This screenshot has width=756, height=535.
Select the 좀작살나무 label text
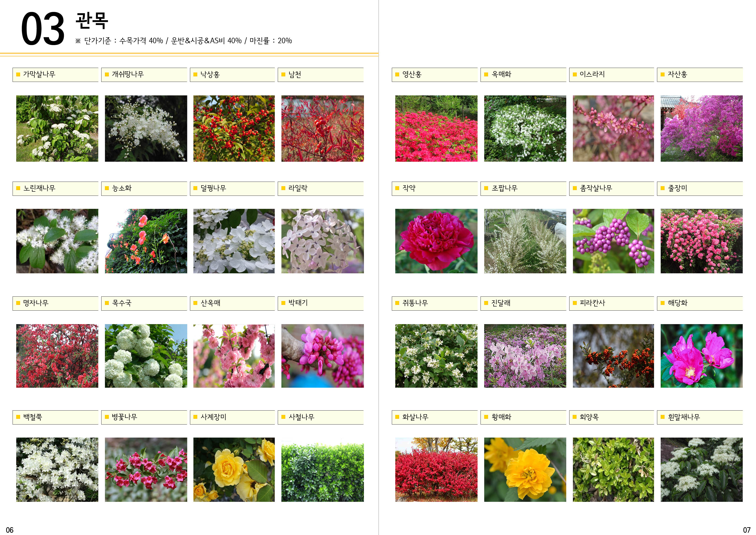click(x=596, y=188)
